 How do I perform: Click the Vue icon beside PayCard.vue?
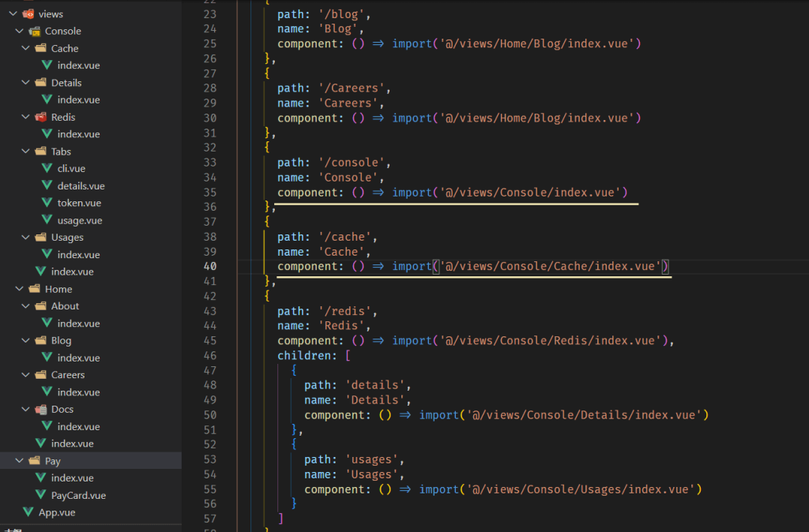click(41, 495)
